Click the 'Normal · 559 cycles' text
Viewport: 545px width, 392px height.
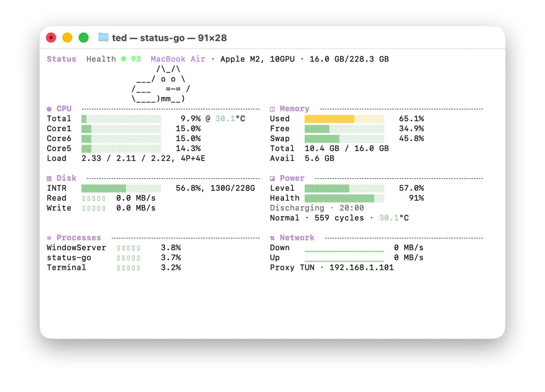[x=317, y=218]
